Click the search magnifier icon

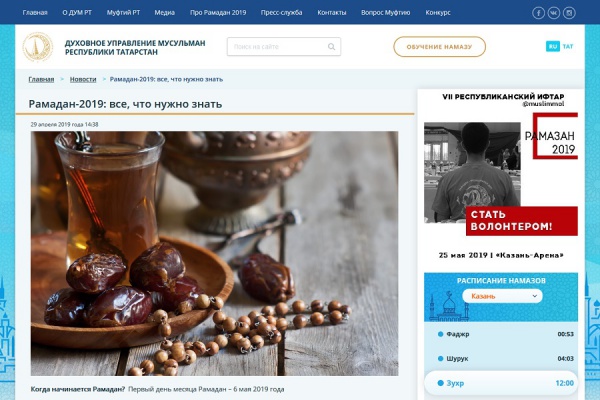(x=331, y=47)
